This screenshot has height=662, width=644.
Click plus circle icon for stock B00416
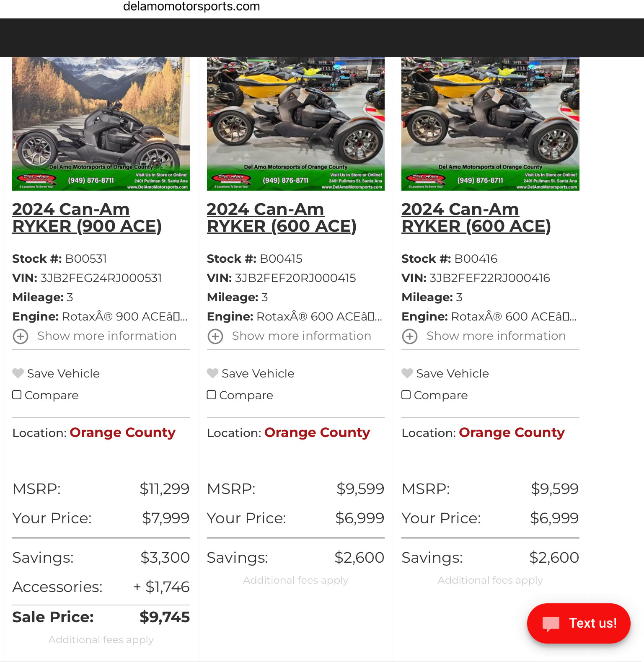click(410, 336)
